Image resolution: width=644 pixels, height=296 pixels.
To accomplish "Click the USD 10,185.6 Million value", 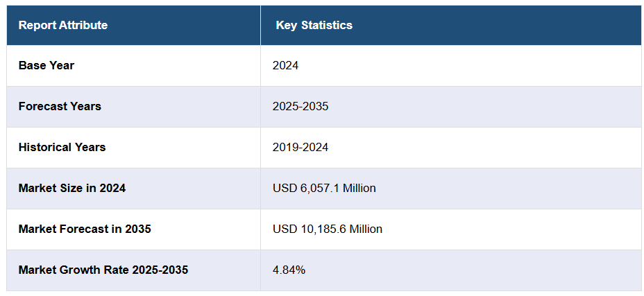I will pyautogui.click(x=327, y=229).
